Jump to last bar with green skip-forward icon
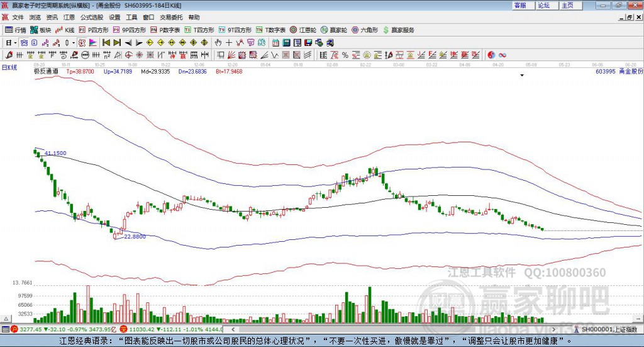The image size is (644, 347). point(117,43)
